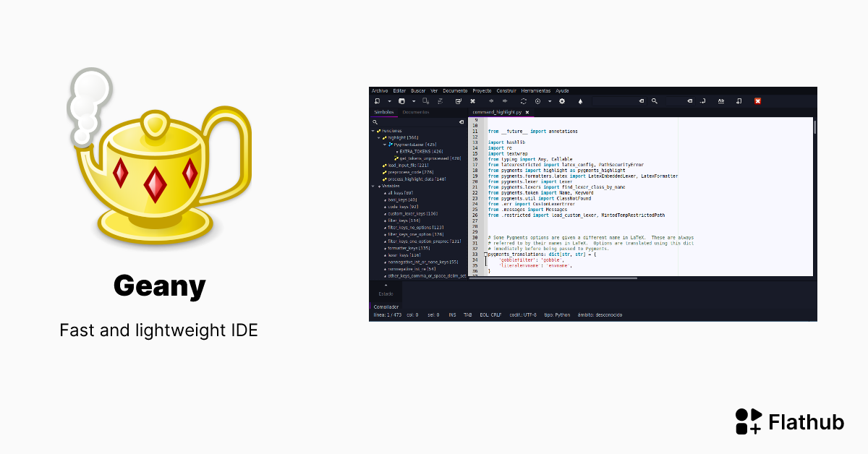Image resolution: width=868 pixels, height=454 pixels.
Task: Switch to the Documentos sidebar tab
Action: 415,113
